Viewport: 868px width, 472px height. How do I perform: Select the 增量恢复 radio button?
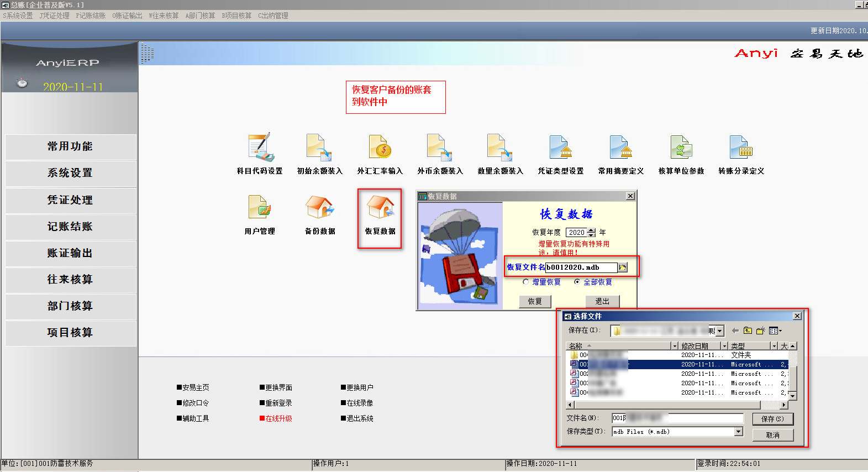[x=526, y=282]
